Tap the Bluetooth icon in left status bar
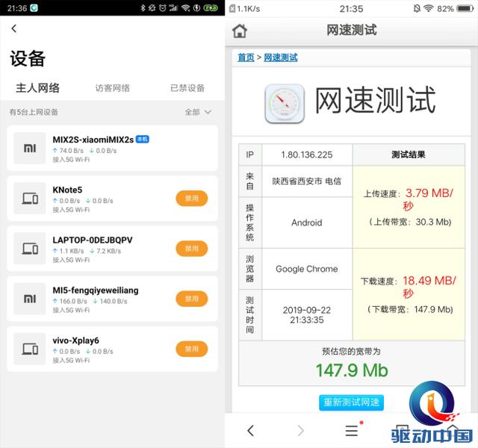Image resolution: width=478 pixels, height=448 pixels. tap(143, 8)
